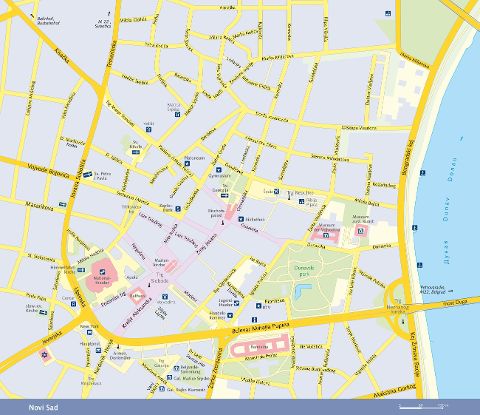The width and height of the screenshot is (480, 415).
Task: Click the information icon above Bulevar Mihajla Pupina
Action: (254, 320)
